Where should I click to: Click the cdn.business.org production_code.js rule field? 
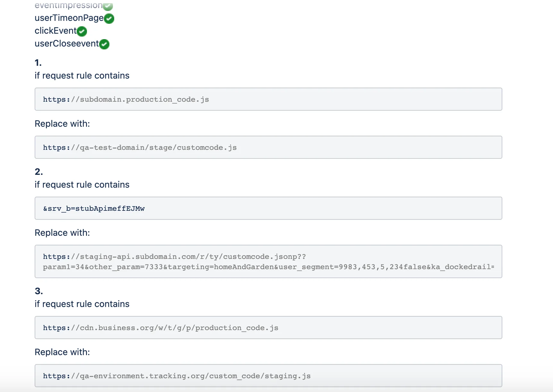[268, 328]
